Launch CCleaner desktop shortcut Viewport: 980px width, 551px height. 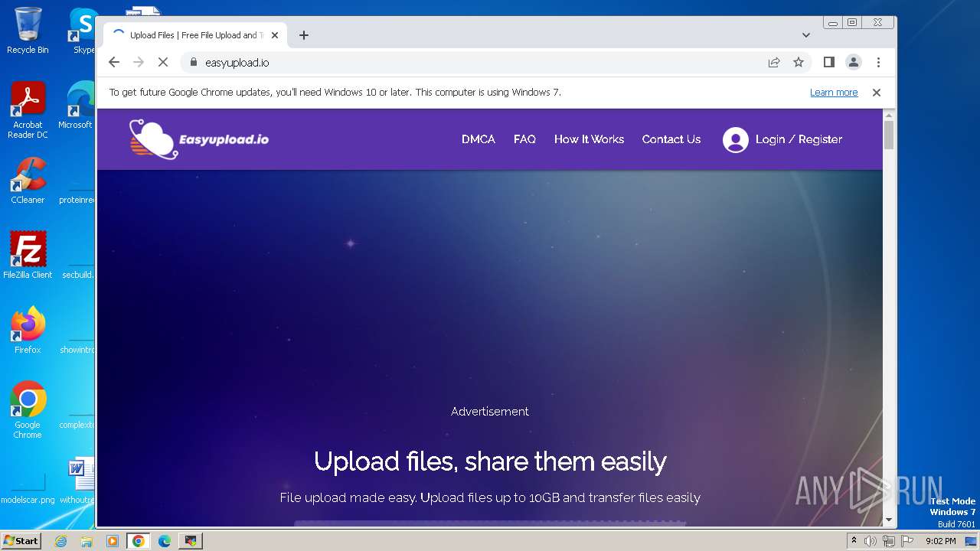click(x=28, y=181)
